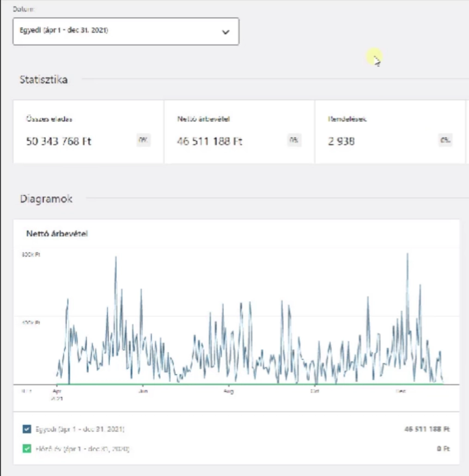Select the Összes eladás stat card
Screen dimensions: 469x476
(x=88, y=131)
